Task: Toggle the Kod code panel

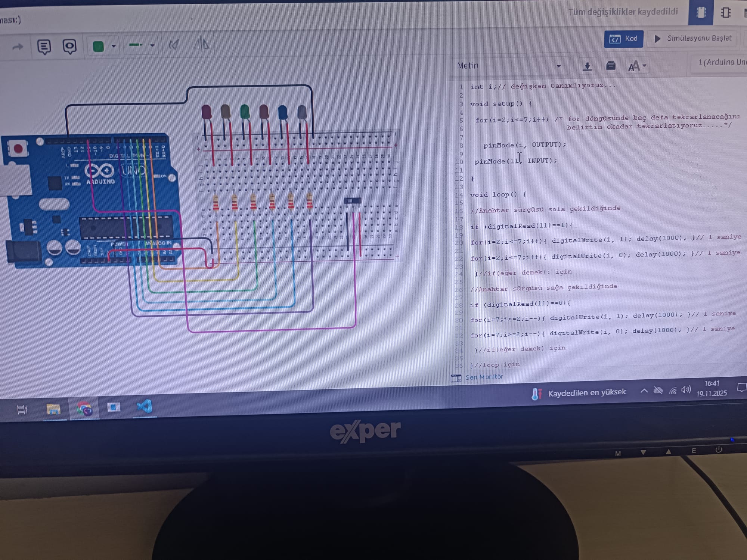Action: tap(623, 39)
